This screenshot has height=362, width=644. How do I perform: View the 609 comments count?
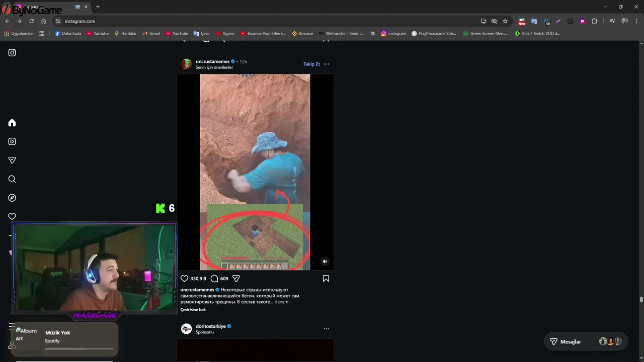pyautogui.click(x=224, y=279)
